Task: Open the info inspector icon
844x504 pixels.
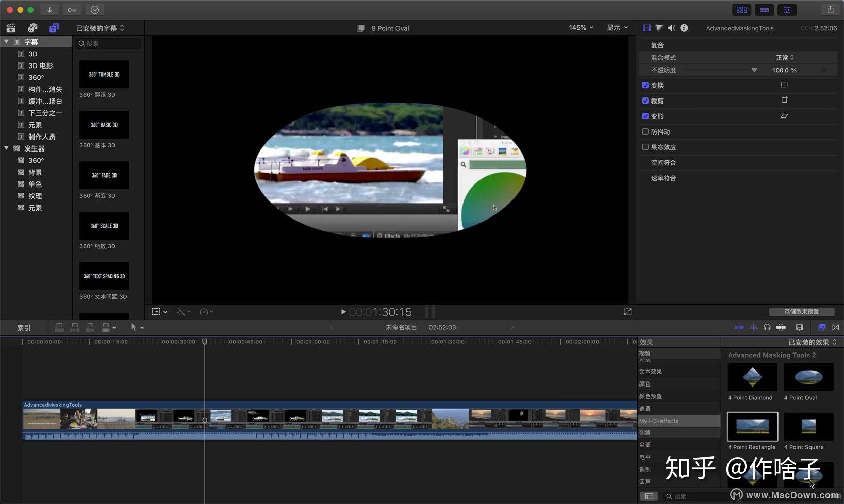Action: [x=684, y=28]
